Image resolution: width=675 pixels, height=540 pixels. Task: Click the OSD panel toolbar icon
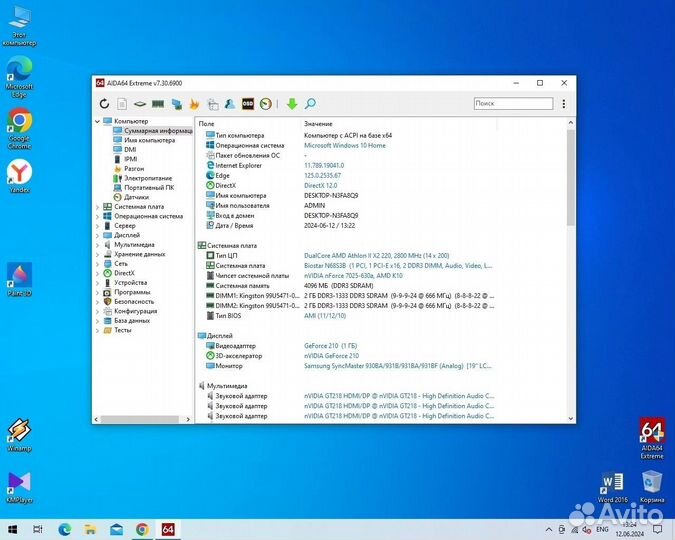(247, 103)
